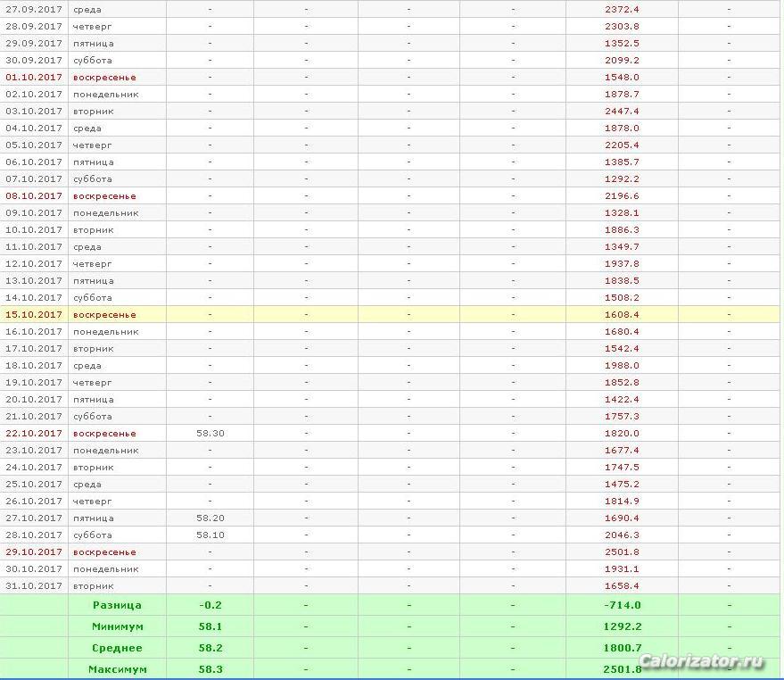Click the calorie value 1608.4
Image resolution: width=784 pixels, height=680 pixels.
[622, 315]
